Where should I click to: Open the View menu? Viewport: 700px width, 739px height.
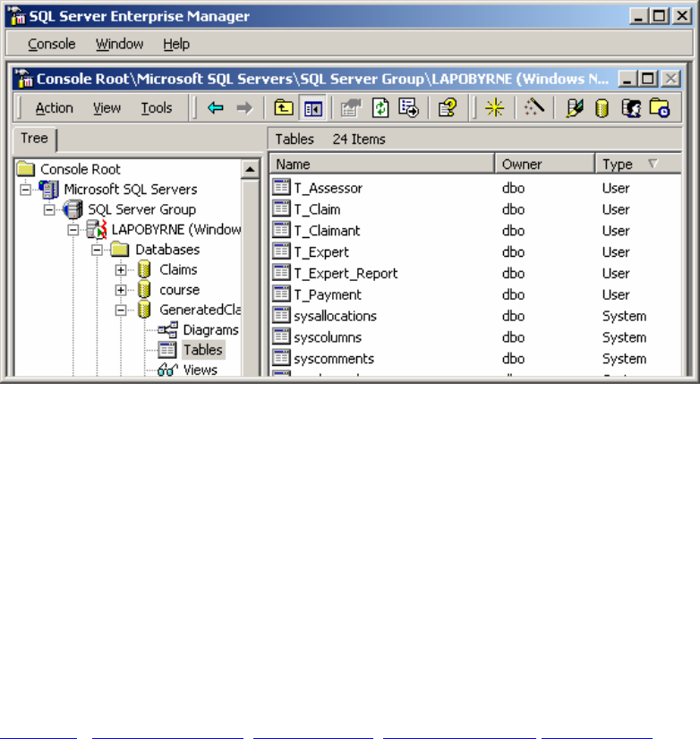(x=107, y=108)
